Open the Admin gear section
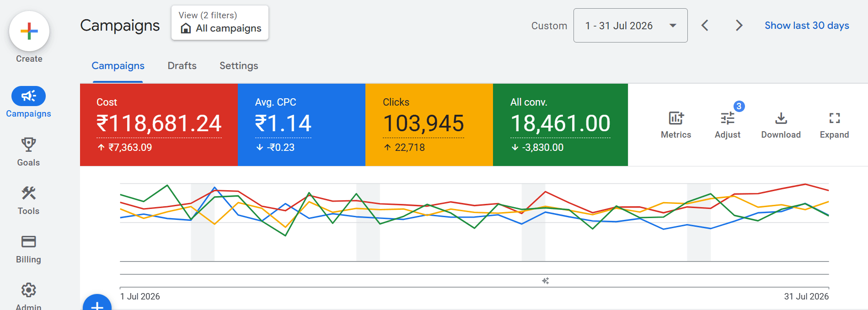The height and width of the screenshot is (310, 868). [x=28, y=296]
